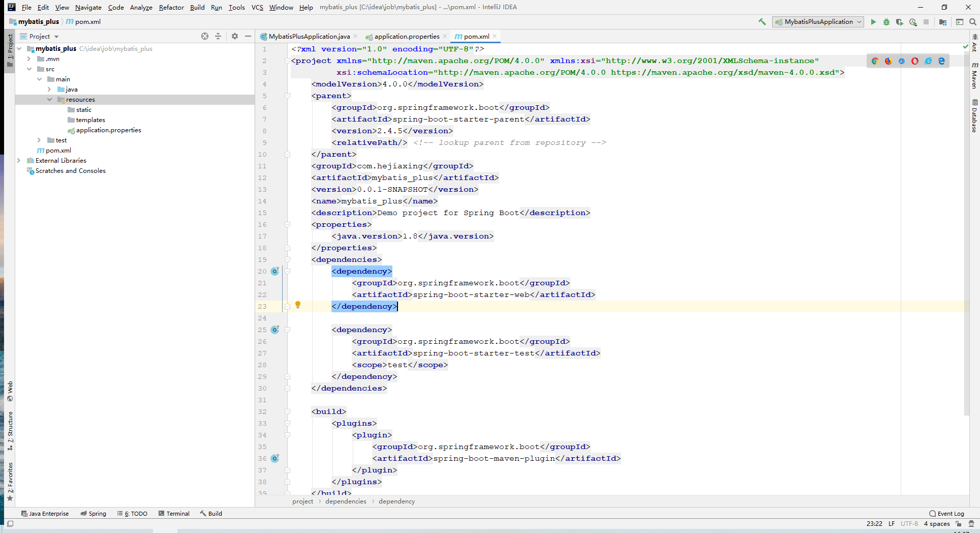Open the Project view selector dropdown

click(x=40, y=36)
